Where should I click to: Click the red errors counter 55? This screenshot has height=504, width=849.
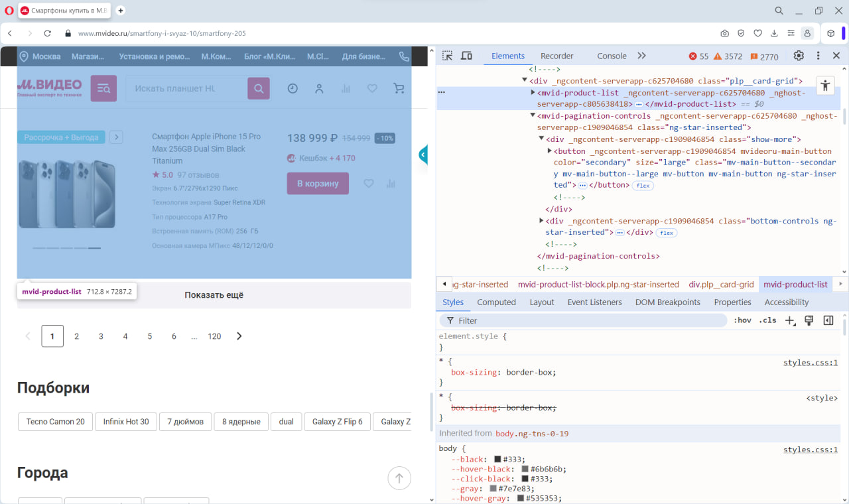[699, 56]
